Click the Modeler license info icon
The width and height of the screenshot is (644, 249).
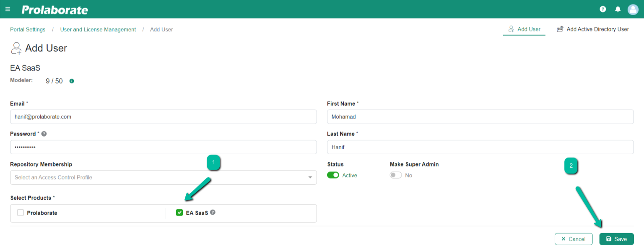pyautogui.click(x=72, y=81)
